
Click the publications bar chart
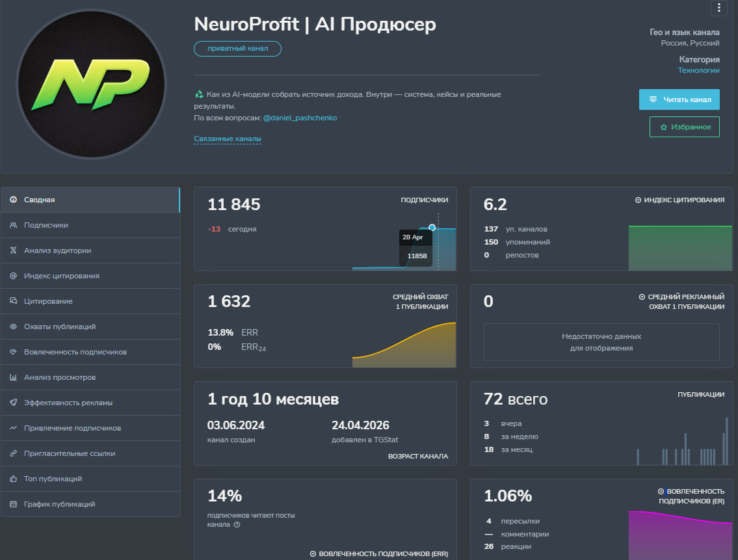(x=683, y=442)
